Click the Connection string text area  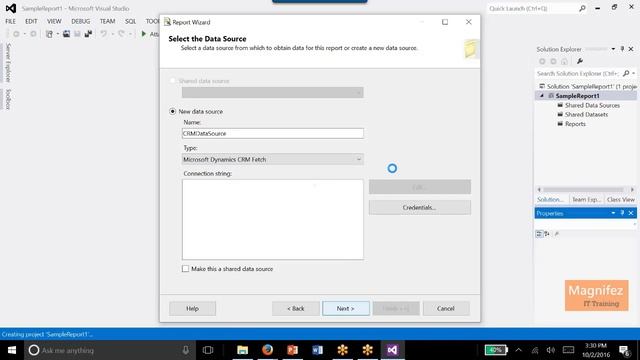273,220
